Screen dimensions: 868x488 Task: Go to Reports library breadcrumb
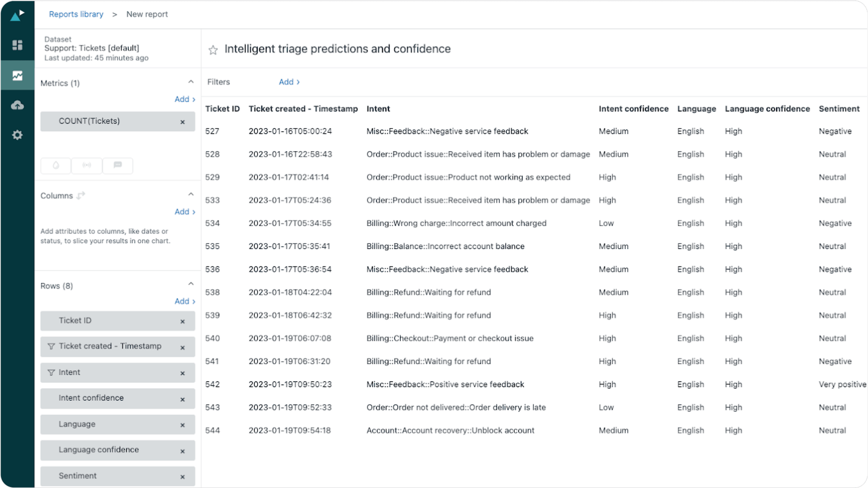[x=76, y=14]
